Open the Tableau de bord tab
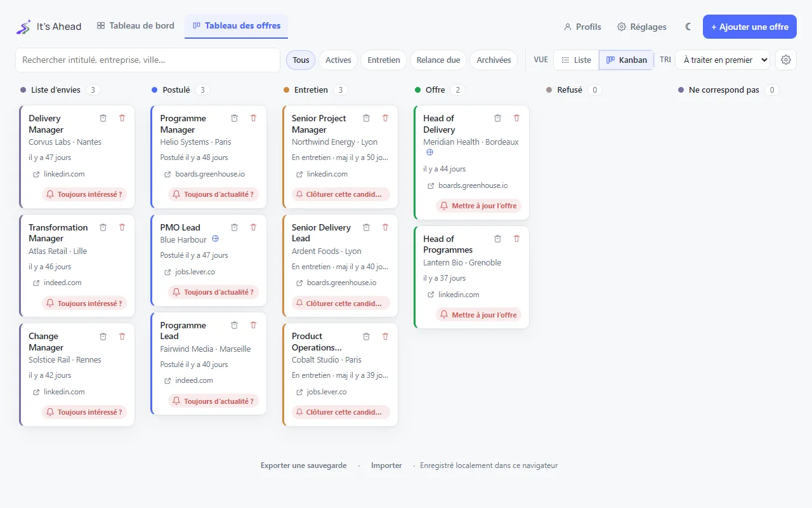The image size is (812, 508). point(136,26)
